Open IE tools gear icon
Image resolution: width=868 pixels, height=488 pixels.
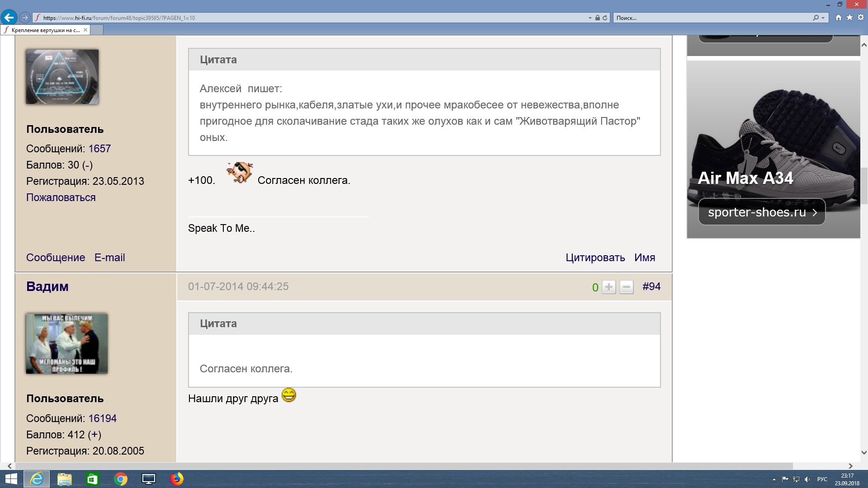861,18
